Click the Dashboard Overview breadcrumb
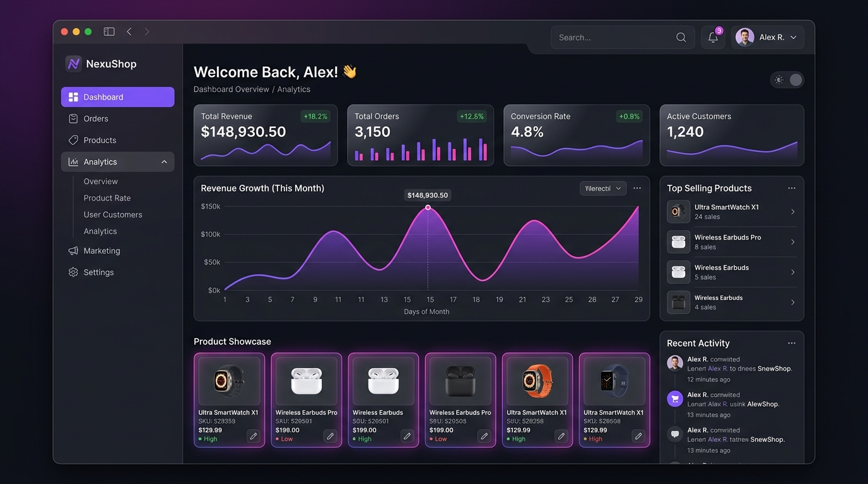The width and height of the screenshot is (868, 484). [x=232, y=89]
